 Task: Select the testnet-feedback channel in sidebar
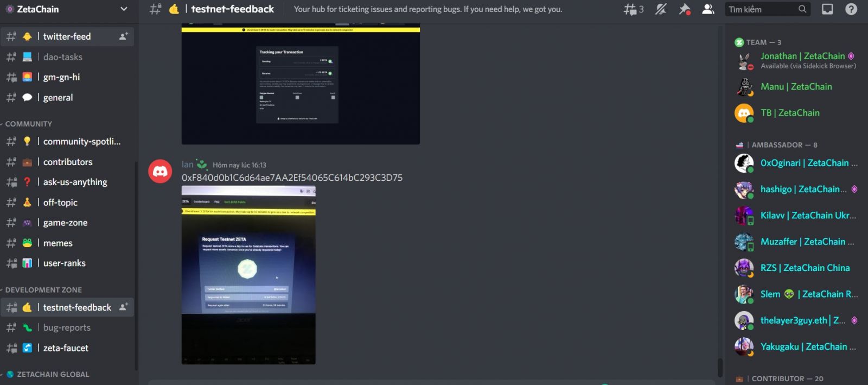(67, 307)
